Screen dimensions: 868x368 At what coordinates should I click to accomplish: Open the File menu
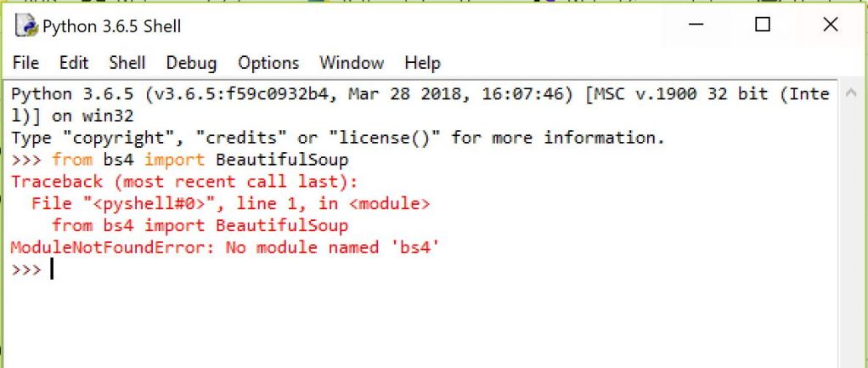pos(25,63)
